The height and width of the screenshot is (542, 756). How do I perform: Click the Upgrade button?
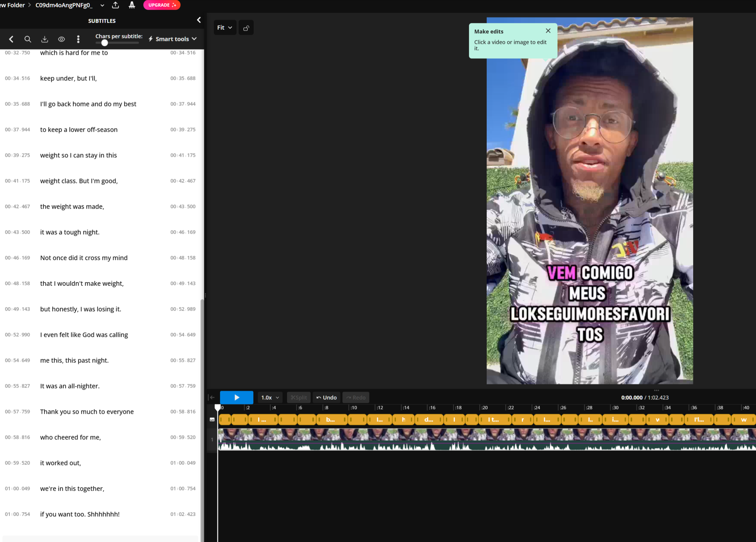click(x=162, y=5)
